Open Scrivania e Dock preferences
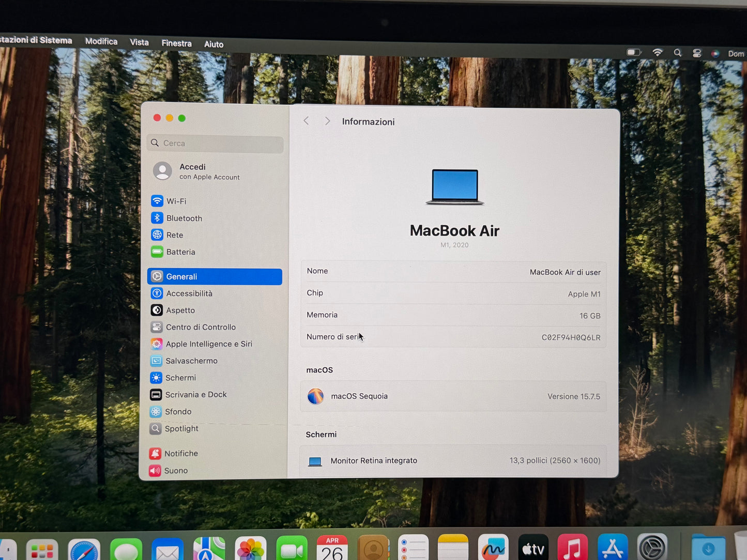This screenshot has width=747, height=560. pos(196,394)
